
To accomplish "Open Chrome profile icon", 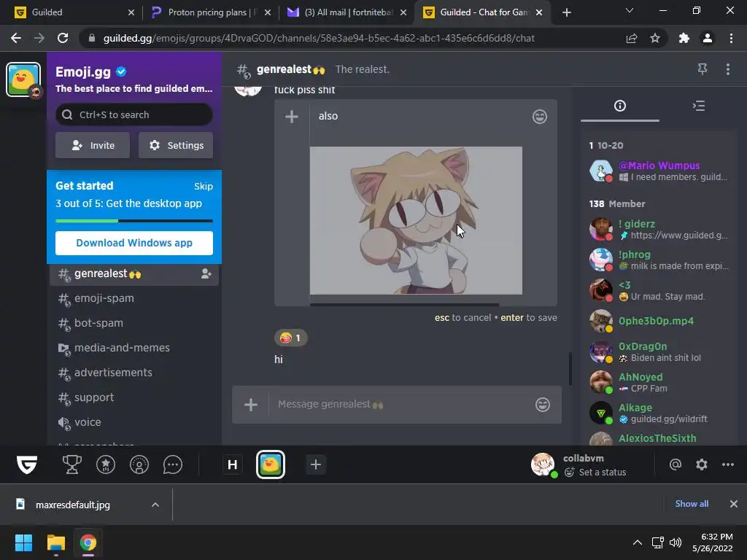I will (708, 38).
